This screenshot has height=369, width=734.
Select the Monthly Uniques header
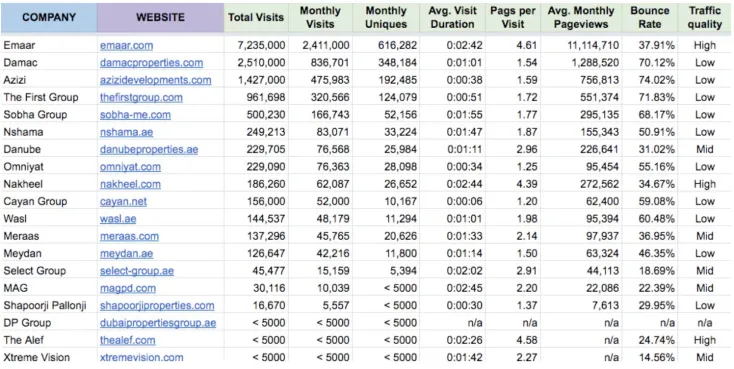click(x=386, y=17)
